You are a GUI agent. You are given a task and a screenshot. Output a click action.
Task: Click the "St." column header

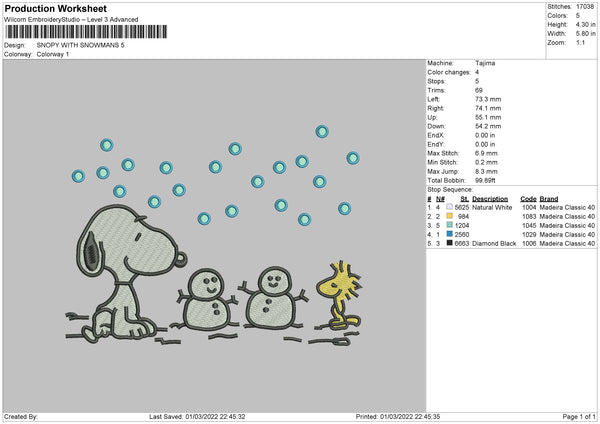[465, 199]
